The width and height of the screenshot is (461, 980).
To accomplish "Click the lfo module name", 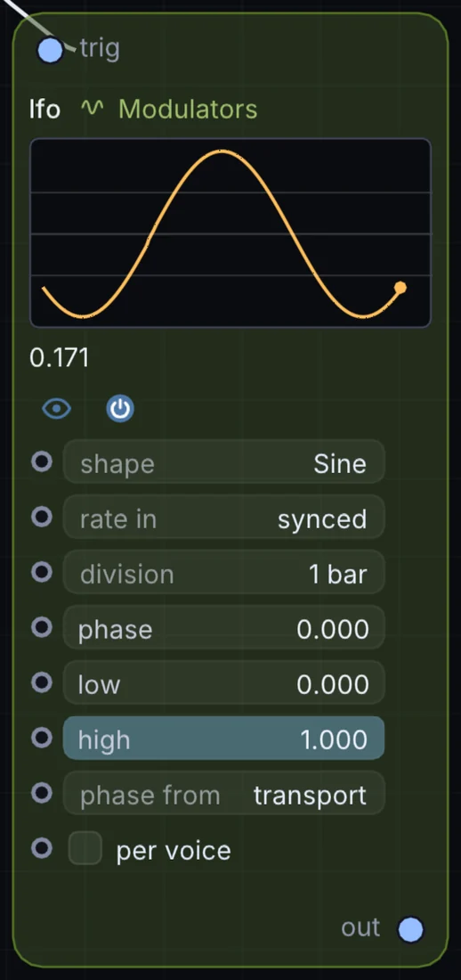I will [x=45, y=110].
